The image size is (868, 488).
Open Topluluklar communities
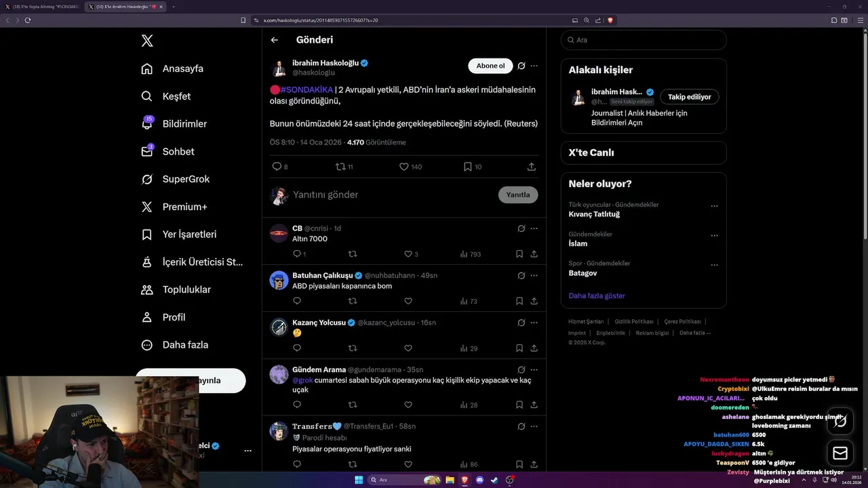(176, 289)
